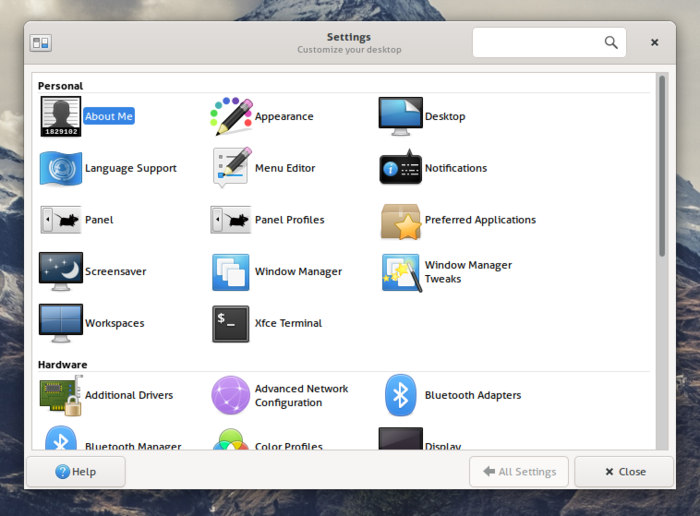Click the vertical scrollbar handle
The image size is (700, 516).
(662, 166)
